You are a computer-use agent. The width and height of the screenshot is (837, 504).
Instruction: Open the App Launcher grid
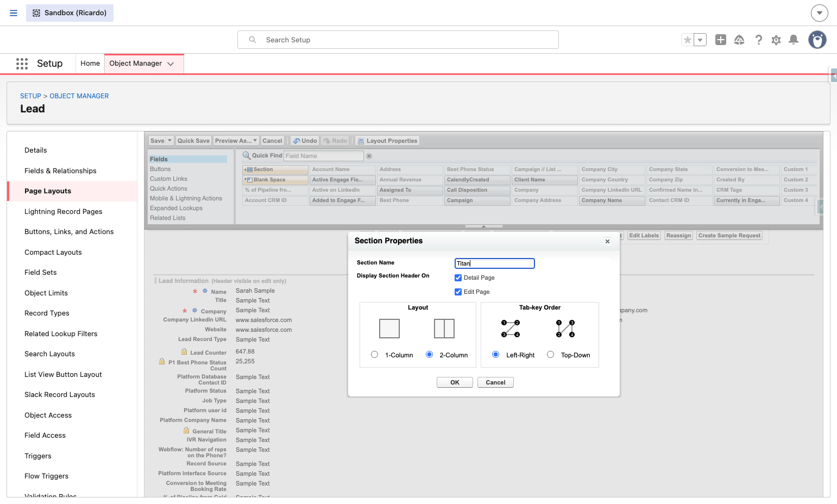[x=22, y=64]
